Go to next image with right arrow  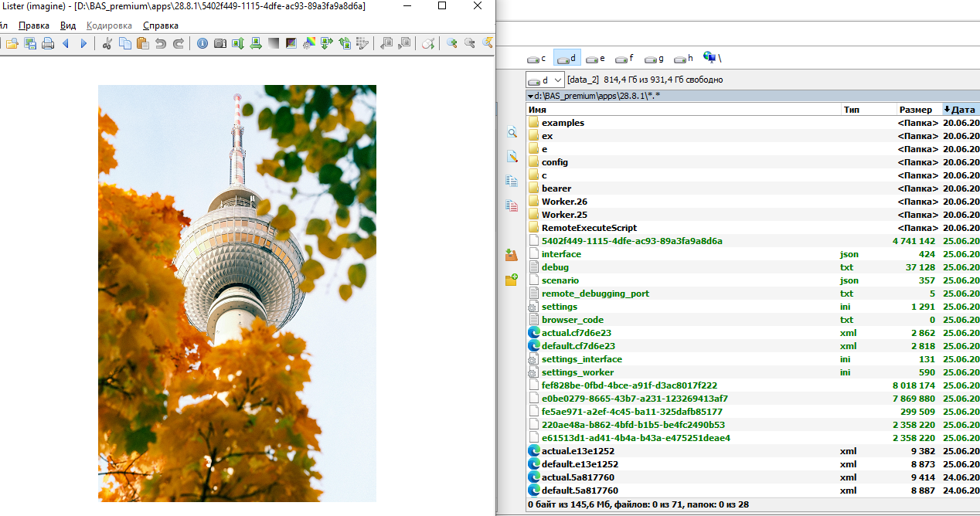pos(83,43)
